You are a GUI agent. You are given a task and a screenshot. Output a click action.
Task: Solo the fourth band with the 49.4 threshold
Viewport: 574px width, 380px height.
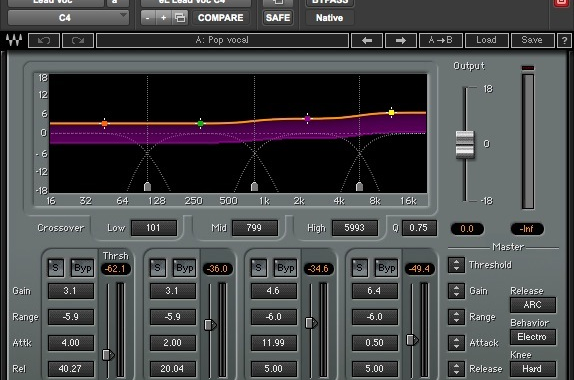[x=359, y=268]
